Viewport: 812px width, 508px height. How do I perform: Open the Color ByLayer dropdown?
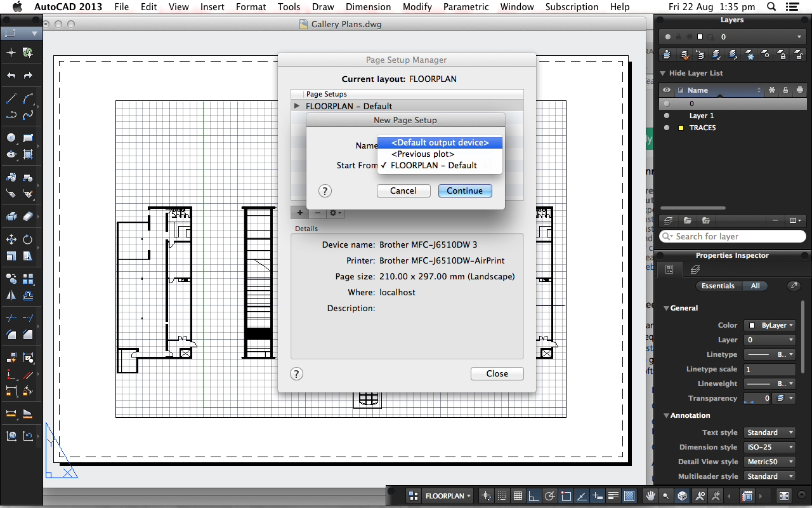click(x=769, y=325)
